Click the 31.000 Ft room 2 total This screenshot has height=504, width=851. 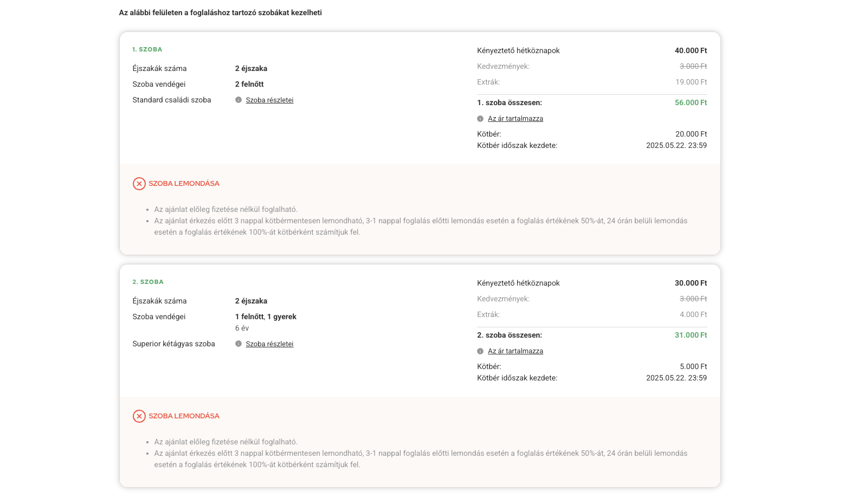(691, 335)
